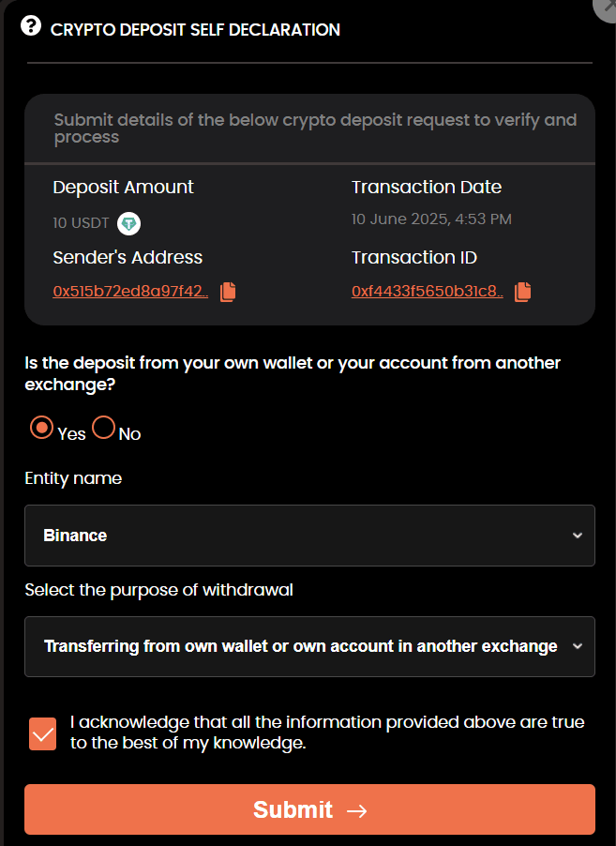Copy the transaction ID with the clipboard icon
The height and width of the screenshot is (846, 616).
click(x=522, y=292)
